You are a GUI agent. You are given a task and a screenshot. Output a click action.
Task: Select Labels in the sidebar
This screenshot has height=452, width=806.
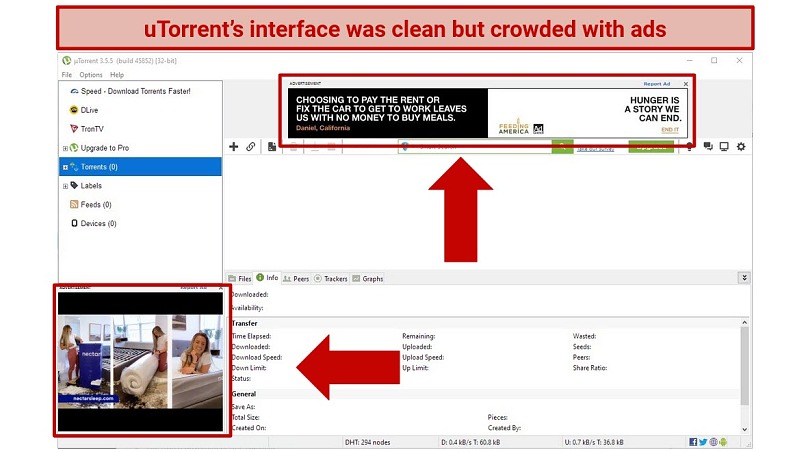coord(86,186)
